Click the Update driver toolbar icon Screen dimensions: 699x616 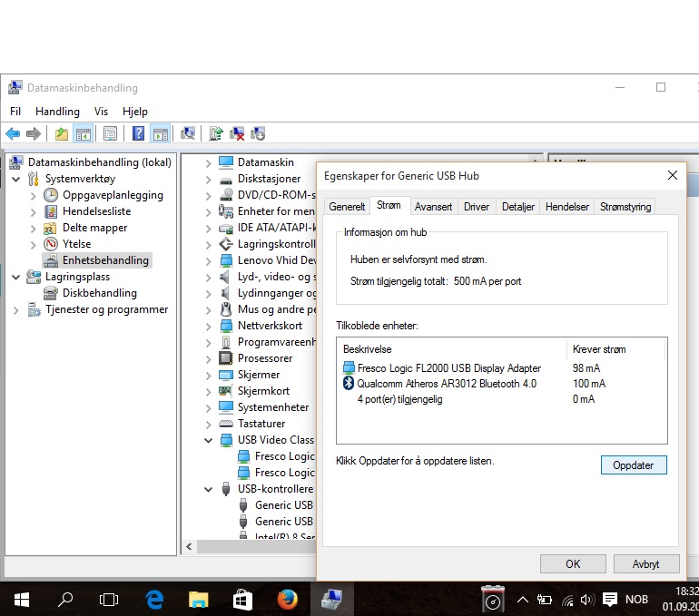point(216,133)
